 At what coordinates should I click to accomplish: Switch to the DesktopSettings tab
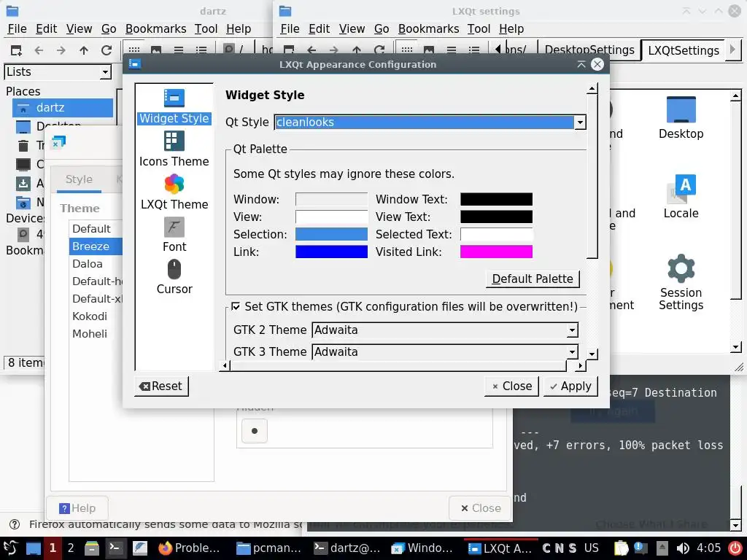click(x=589, y=50)
